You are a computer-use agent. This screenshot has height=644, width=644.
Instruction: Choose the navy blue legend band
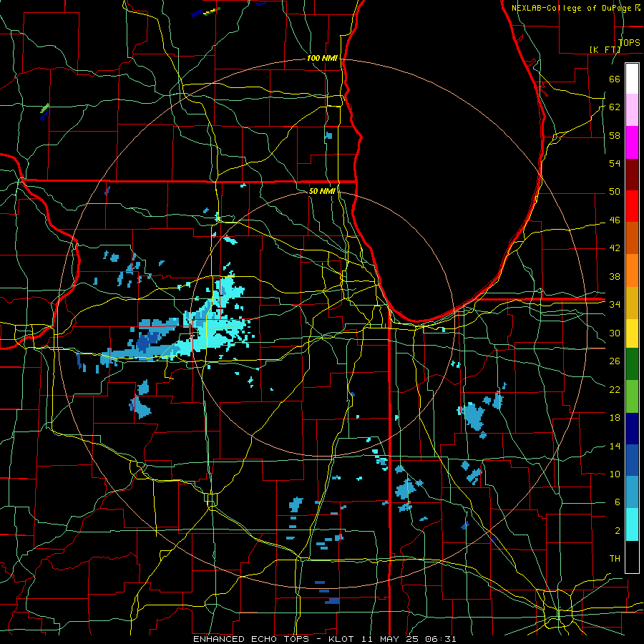632,429
